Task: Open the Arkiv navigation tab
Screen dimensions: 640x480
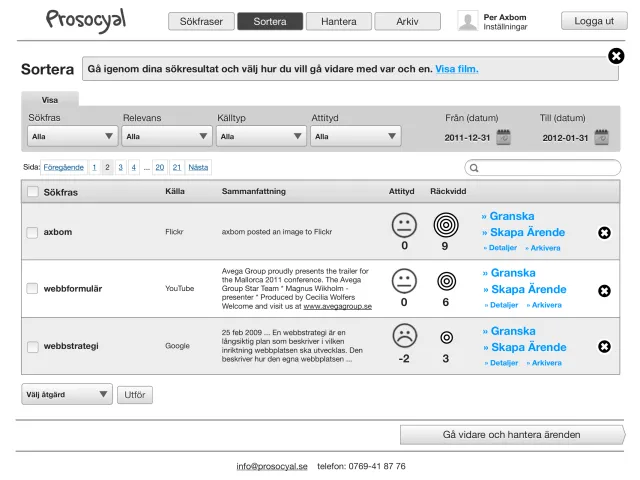Action: [x=407, y=21]
